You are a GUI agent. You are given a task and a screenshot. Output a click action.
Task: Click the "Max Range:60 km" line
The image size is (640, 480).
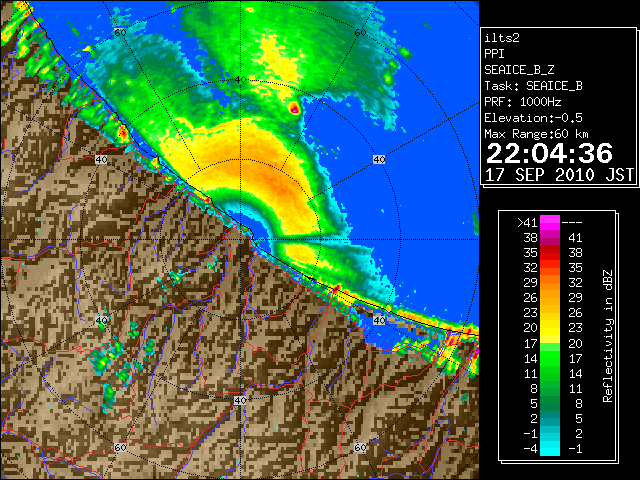click(536, 134)
